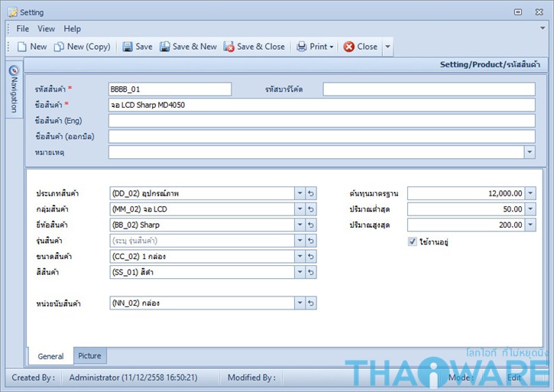Click the New (Copy) toolbar icon
The width and height of the screenshot is (554, 392).
coord(59,47)
